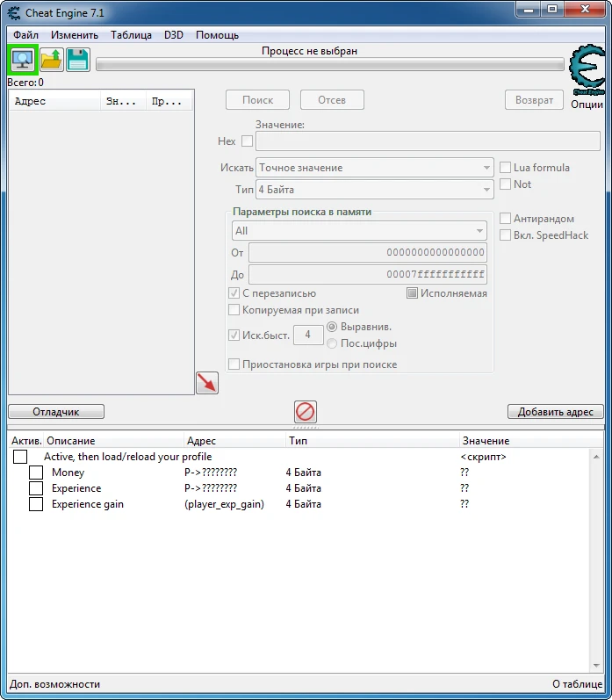Open Доп. возможности in status bar
Viewport: 612px width, 700px height.
click(55, 684)
